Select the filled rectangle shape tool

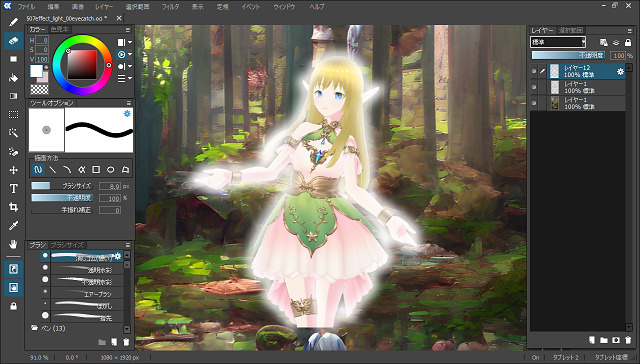[13, 59]
